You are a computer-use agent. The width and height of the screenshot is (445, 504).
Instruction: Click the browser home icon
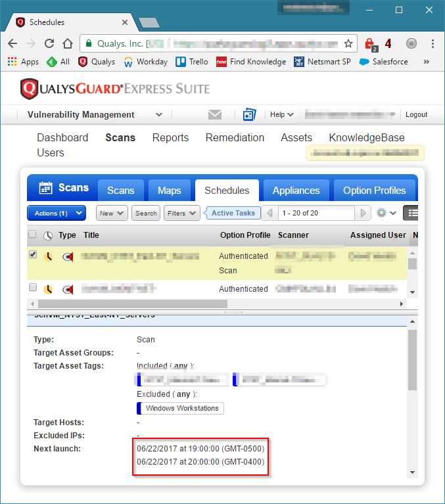pyautogui.click(x=67, y=44)
